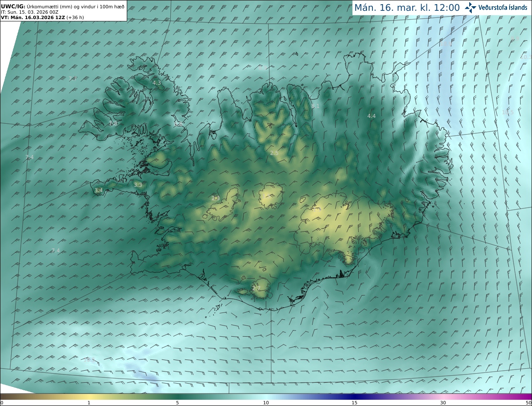Screen dimensions: 532x406
Task: Click the header date Mán. 16. mar. kl. 12:00
Action: (x=407, y=7)
